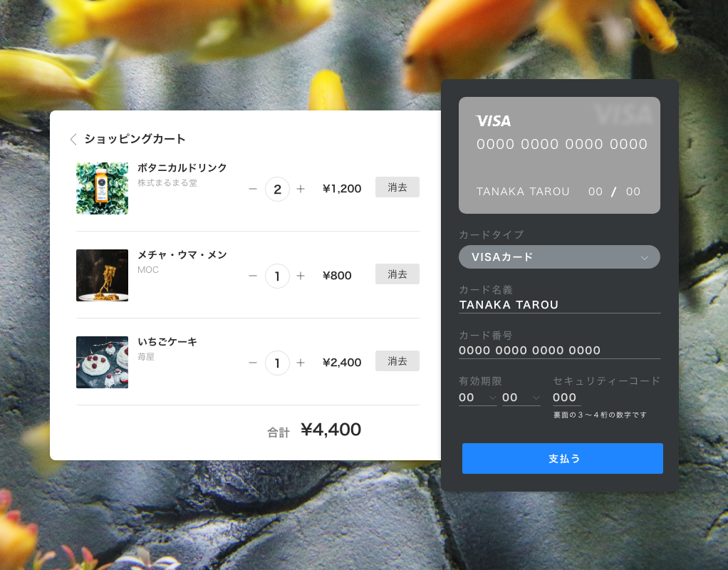Decrease quantity of メチャ・ウマ・メン
728x570 pixels.
click(x=253, y=276)
